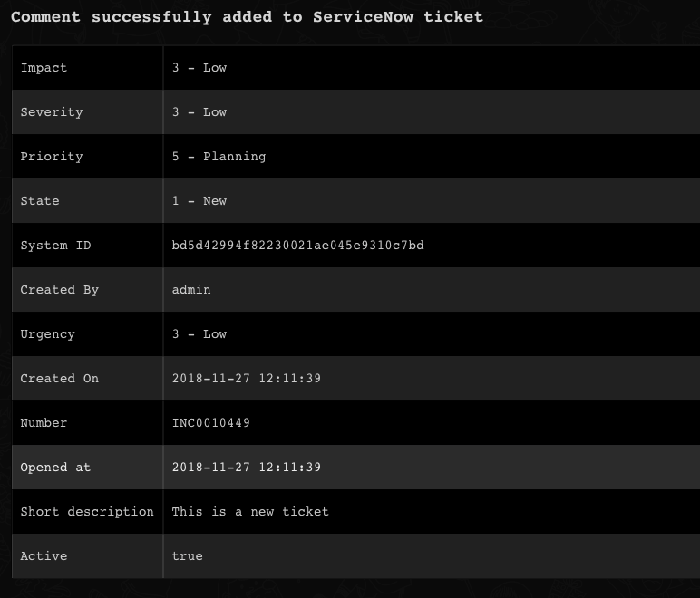The width and height of the screenshot is (700, 598).
Task: Click the Severity value "3 - Low"
Action: (199, 112)
